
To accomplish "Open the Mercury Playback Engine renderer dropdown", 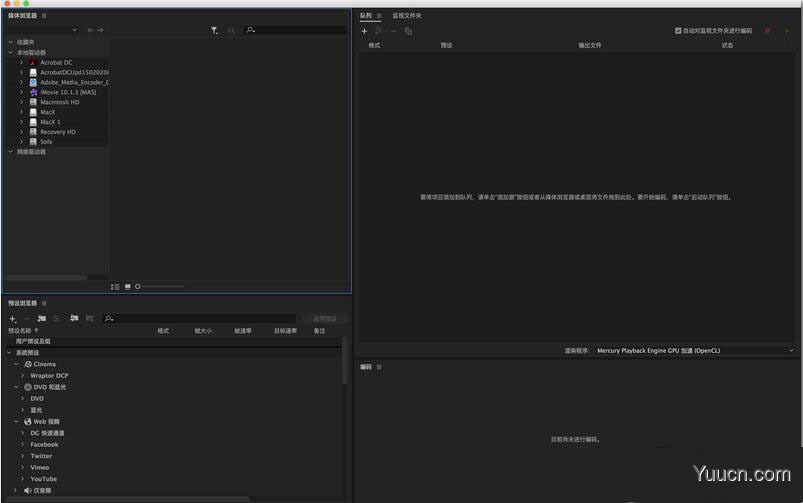I will point(695,351).
